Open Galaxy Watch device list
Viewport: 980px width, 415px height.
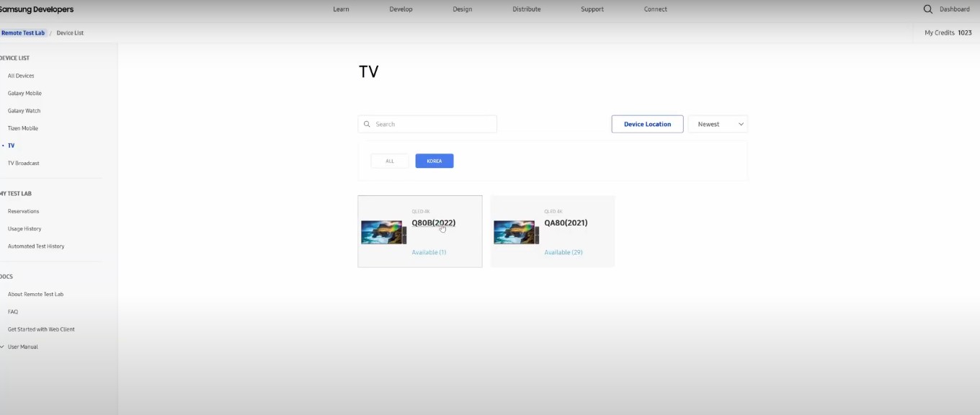pos(24,111)
